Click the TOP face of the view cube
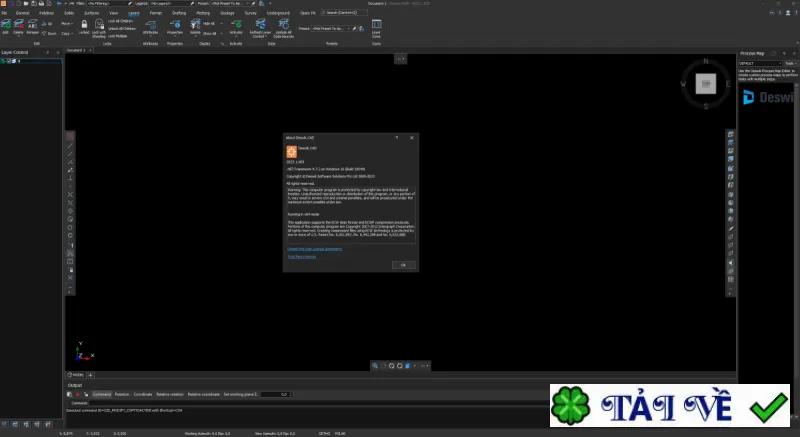The height and width of the screenshot is (437, 800). pos(706,84)
